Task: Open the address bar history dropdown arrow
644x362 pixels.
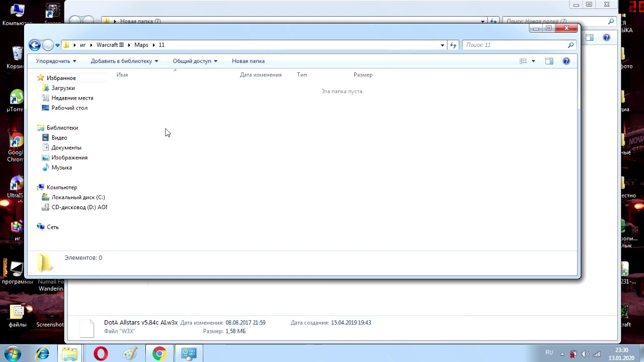Action: pos(442,45)
